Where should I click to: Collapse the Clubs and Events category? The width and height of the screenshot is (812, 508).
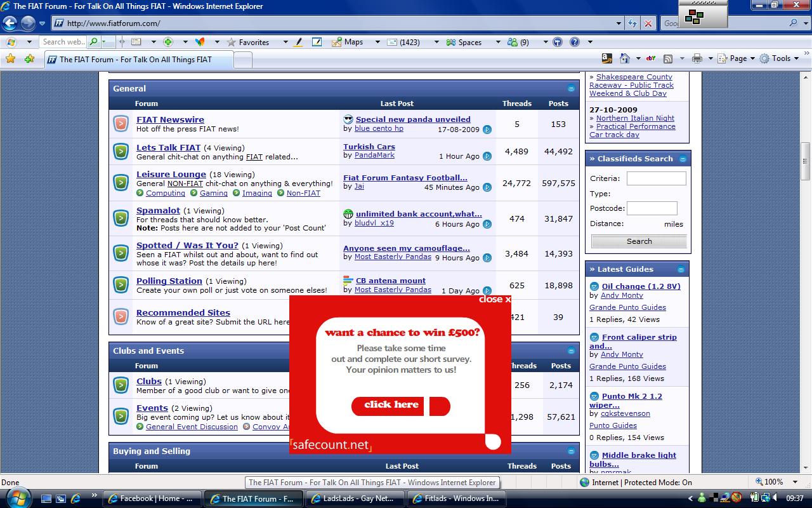(571, 351)
